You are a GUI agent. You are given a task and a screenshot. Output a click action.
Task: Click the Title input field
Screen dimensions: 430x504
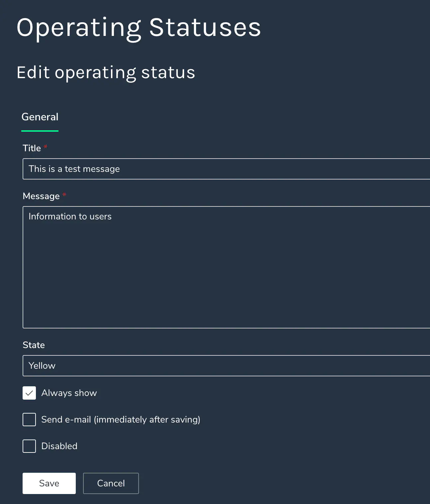tap(226, 169)
